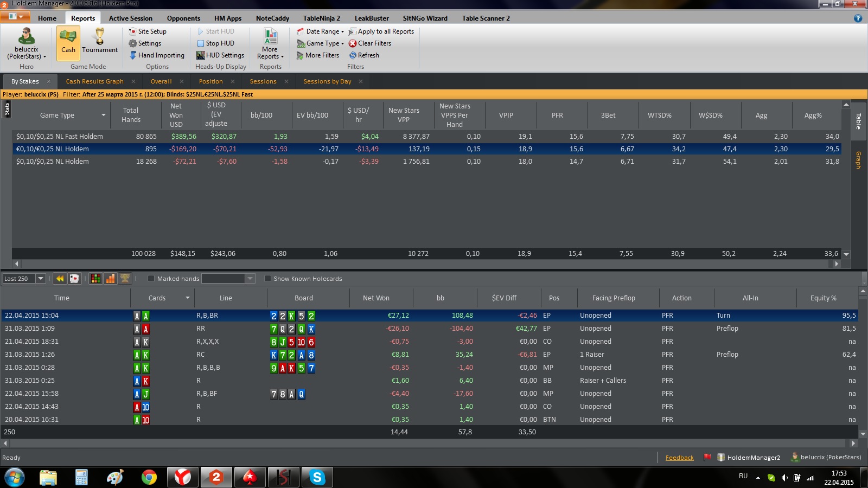Open the Date Range filter dropdown

click(320, 31)
